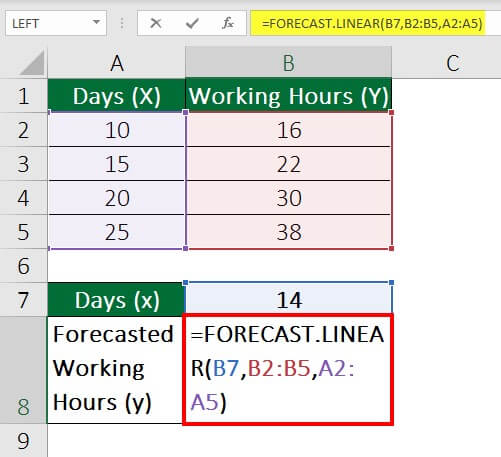Select cell containing 38
This screenshot has width=501, height=457.
point(289,232)
